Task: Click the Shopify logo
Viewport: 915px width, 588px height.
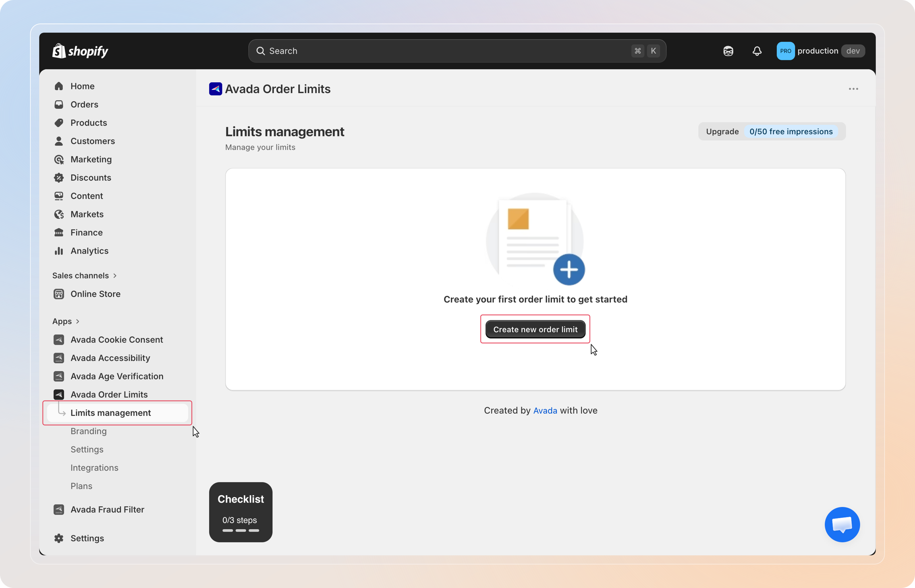Action: point(80,51)
